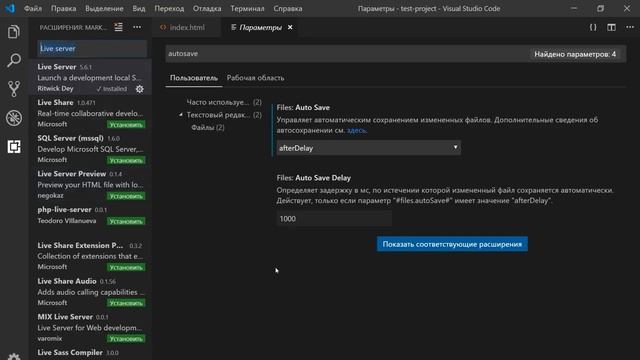Follow the здесь autosave link

(357, 131)
